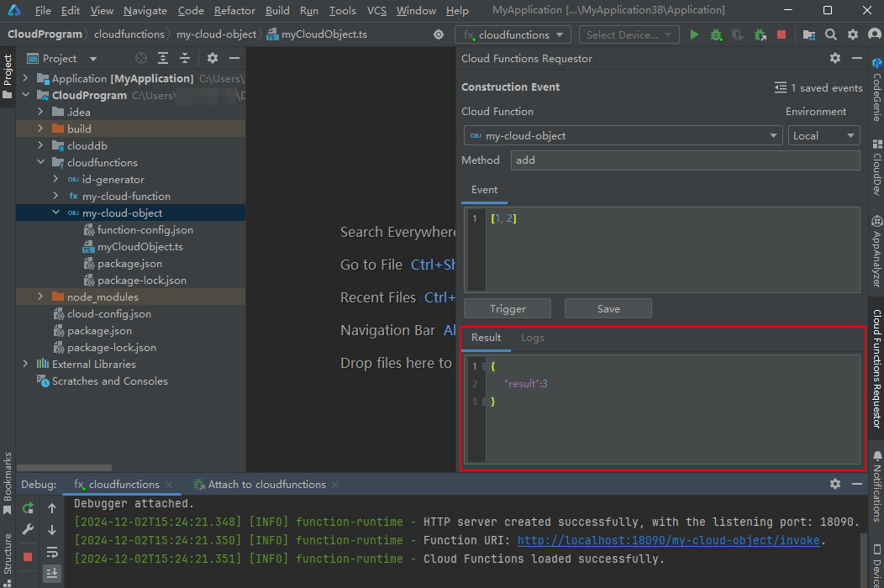Open the localhost my-cloud-object invoke link

[x=668, y=540]
